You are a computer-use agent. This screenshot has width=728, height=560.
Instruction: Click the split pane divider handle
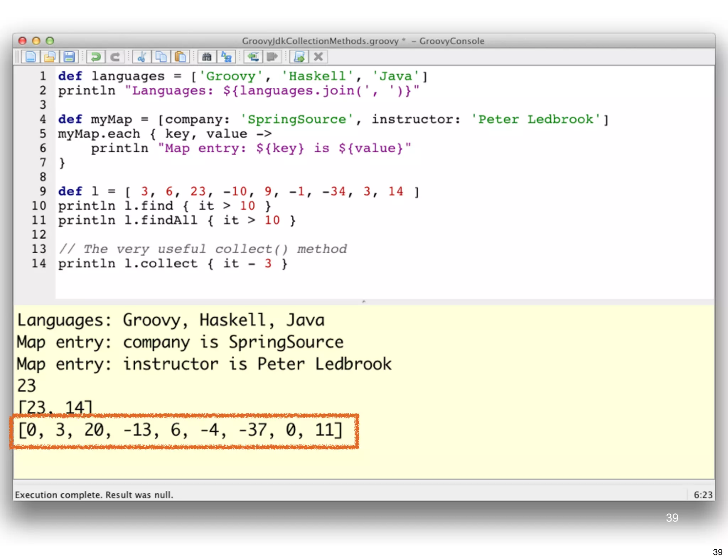point(364,302)
